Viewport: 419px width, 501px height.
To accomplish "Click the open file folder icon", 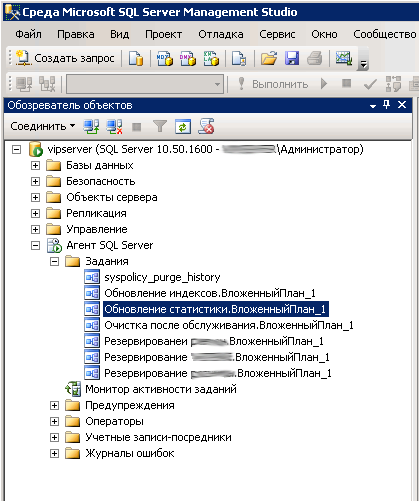I will tap(269, 58).
